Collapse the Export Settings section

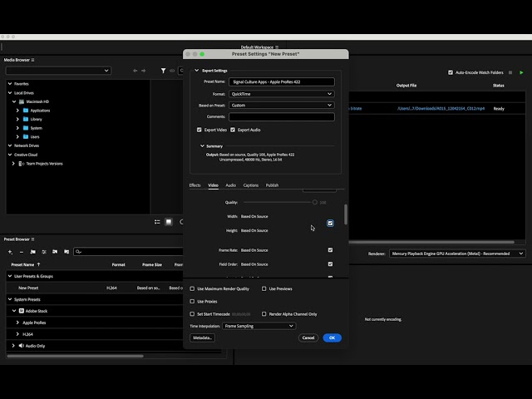point(196,70)
